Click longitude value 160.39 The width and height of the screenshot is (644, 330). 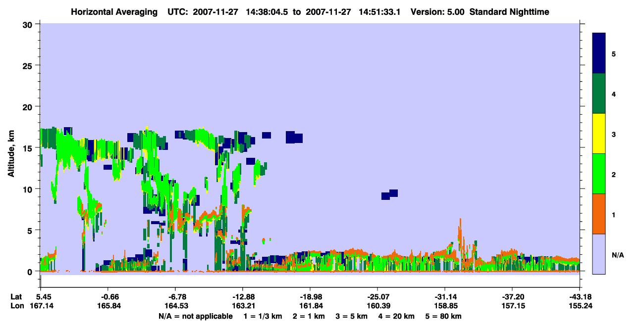pyautogui.click(x=377, y=306)
